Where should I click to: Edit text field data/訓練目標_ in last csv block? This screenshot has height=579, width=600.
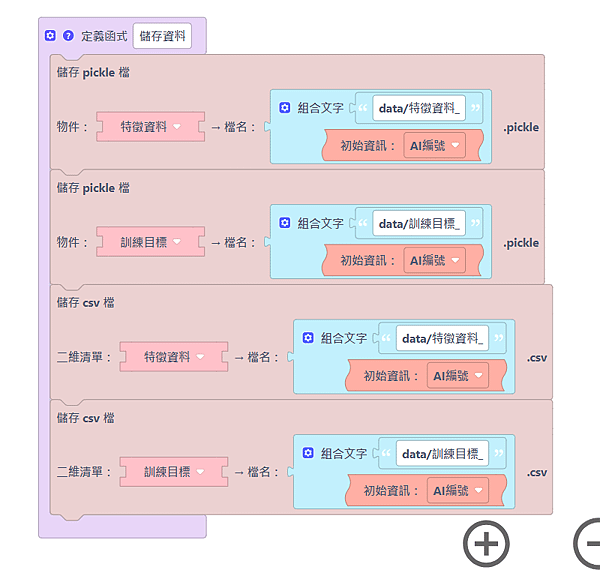coord(442,453)
